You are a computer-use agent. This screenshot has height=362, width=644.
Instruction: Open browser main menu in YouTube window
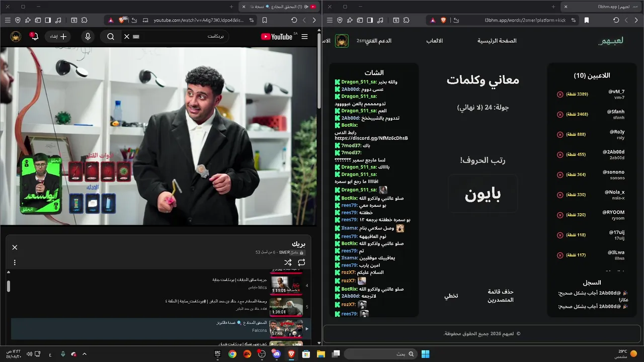pyautogui.click(x=8, y=20)
